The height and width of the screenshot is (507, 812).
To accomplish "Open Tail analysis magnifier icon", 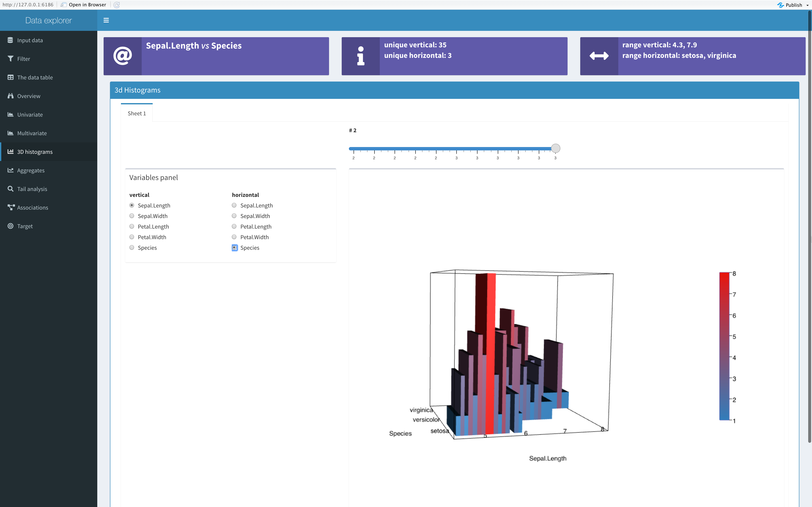I will pos(10,189).
